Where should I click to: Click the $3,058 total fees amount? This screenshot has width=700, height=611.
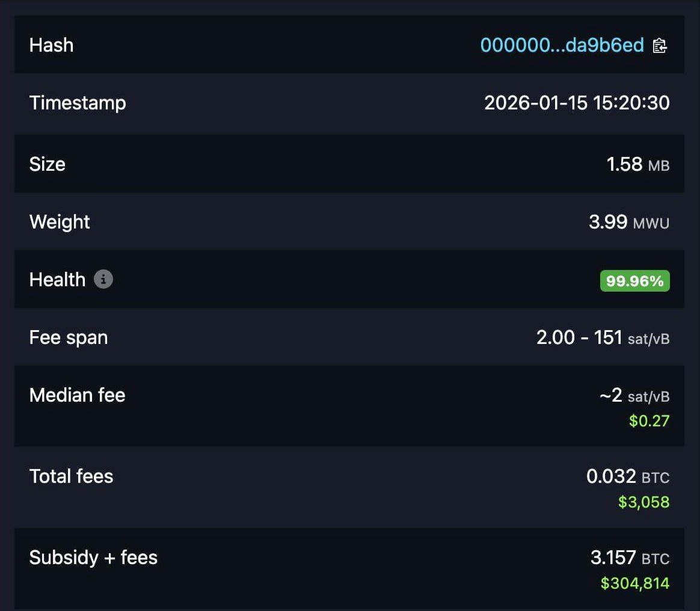coord(643,502)
